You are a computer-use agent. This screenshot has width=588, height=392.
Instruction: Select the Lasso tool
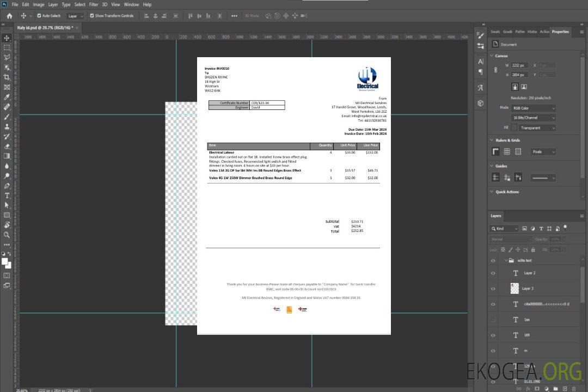7,57
